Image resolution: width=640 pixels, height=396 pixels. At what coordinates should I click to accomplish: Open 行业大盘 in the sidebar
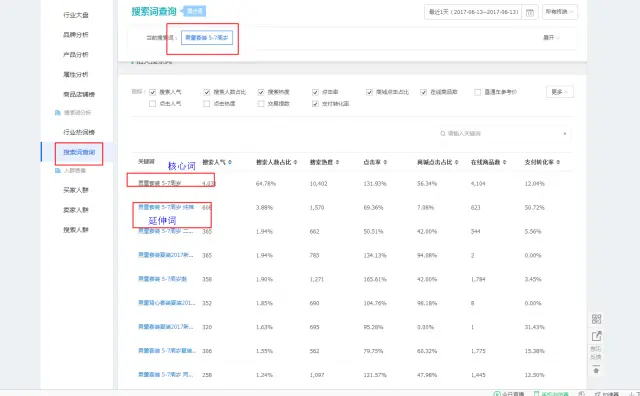tap(76, 15)
